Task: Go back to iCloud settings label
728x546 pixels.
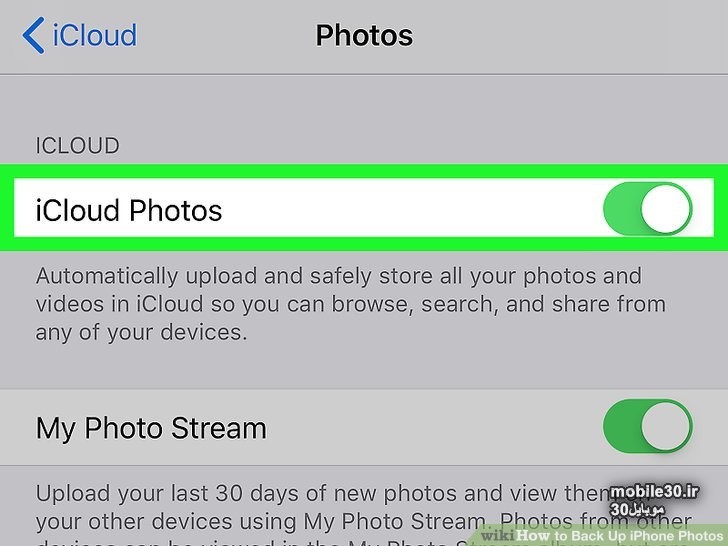Action: click(x=95, y=35)
